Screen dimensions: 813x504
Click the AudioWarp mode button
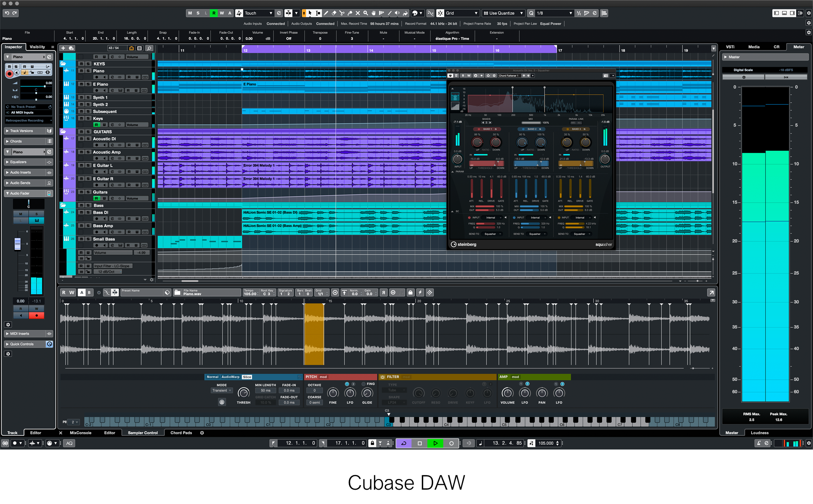click(230, 377)
